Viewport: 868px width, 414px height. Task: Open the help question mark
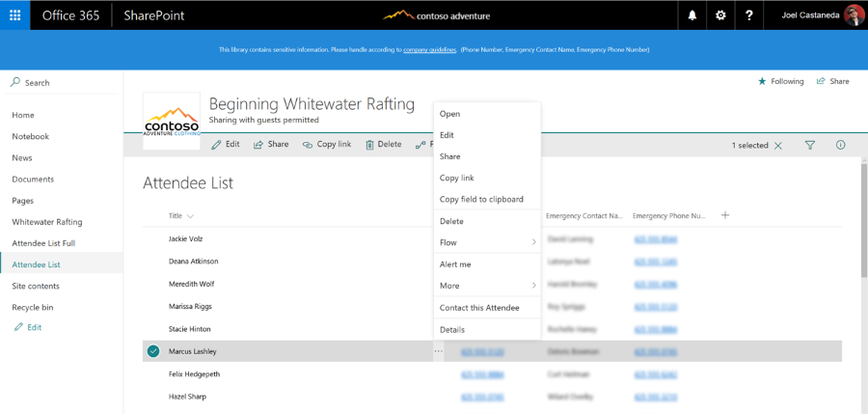[748, 15]
